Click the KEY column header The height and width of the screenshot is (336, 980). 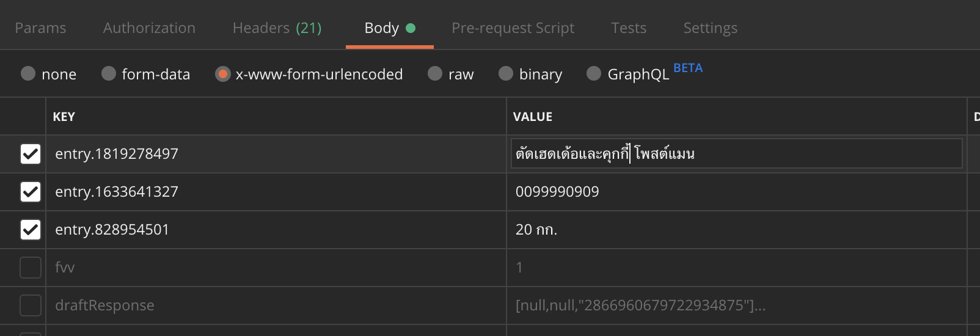64,117
